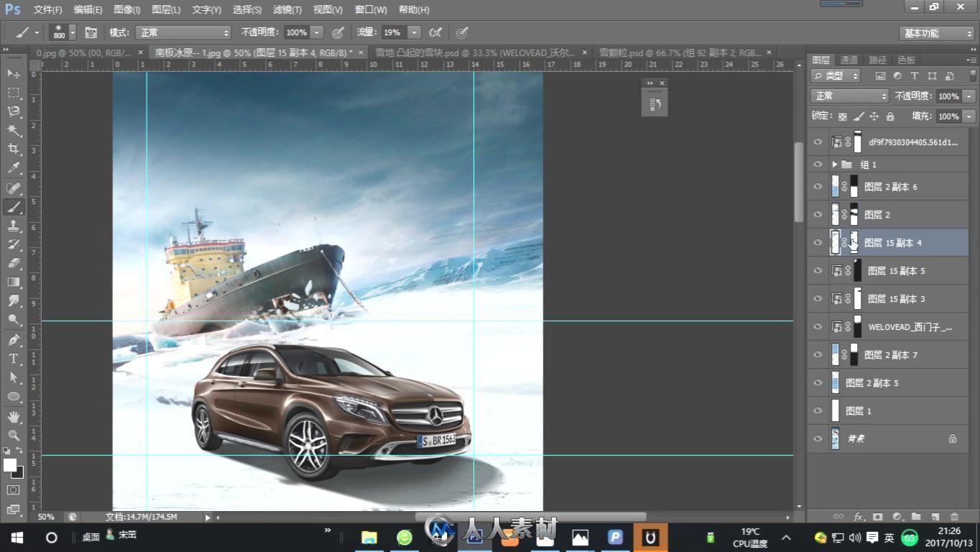Select the Hand tool
The width and height of the screenshot is (980, 552).
click(13, 416)
